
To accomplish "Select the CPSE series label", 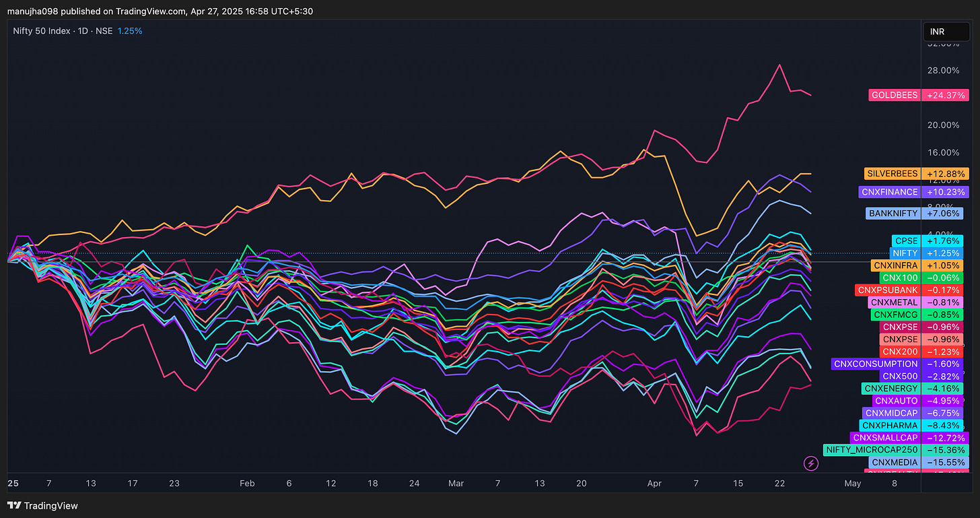I will 907,240.
